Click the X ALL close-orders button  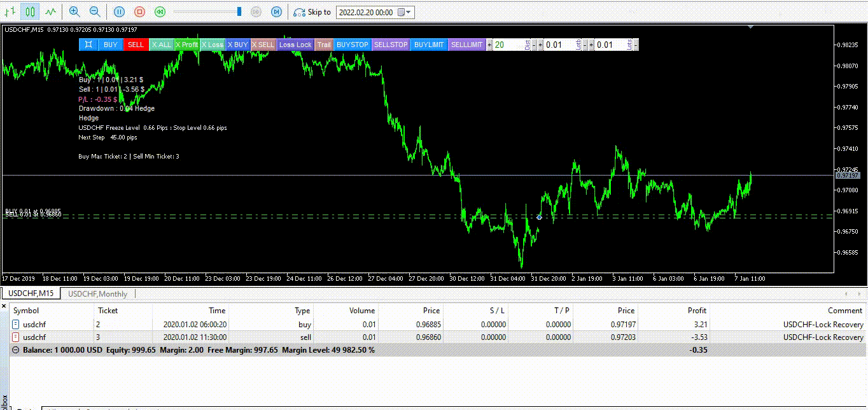[161, 45]
